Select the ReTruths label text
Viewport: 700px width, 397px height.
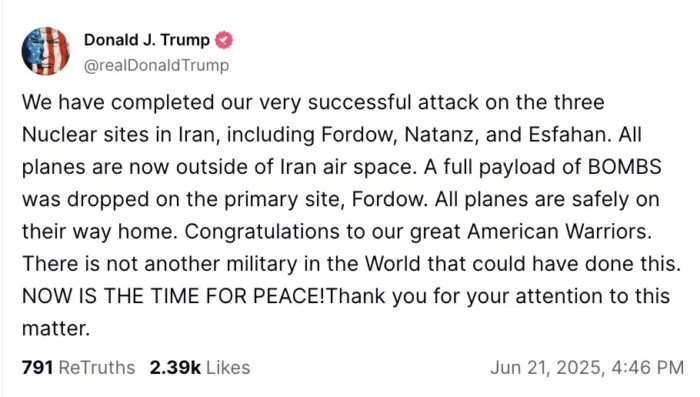tap(97, 368)
